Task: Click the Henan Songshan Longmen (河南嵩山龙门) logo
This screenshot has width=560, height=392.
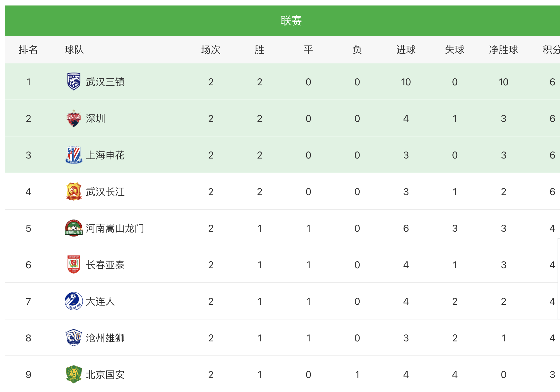Action: pyautogui.click(x=74, y=228)
